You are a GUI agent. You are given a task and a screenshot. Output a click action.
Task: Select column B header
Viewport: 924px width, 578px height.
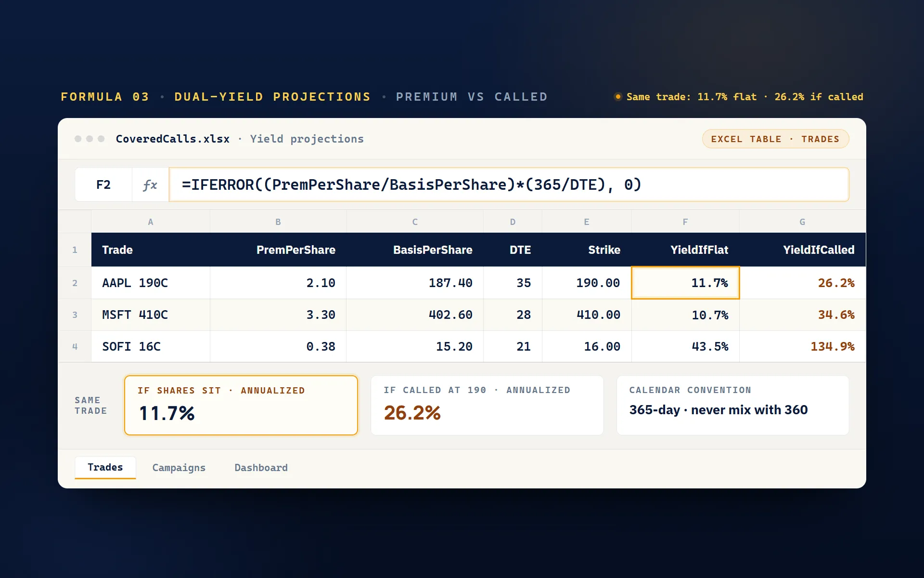278,222
